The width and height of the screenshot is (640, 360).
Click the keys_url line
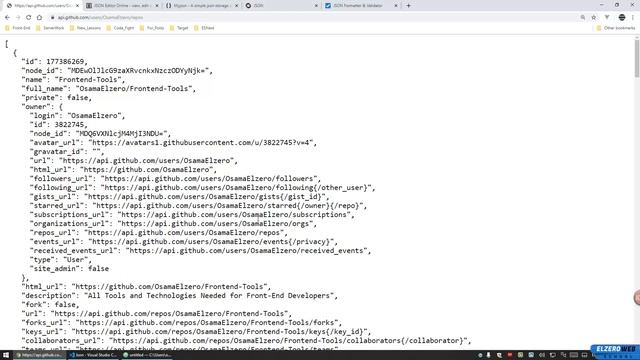[x=196, y=331]
